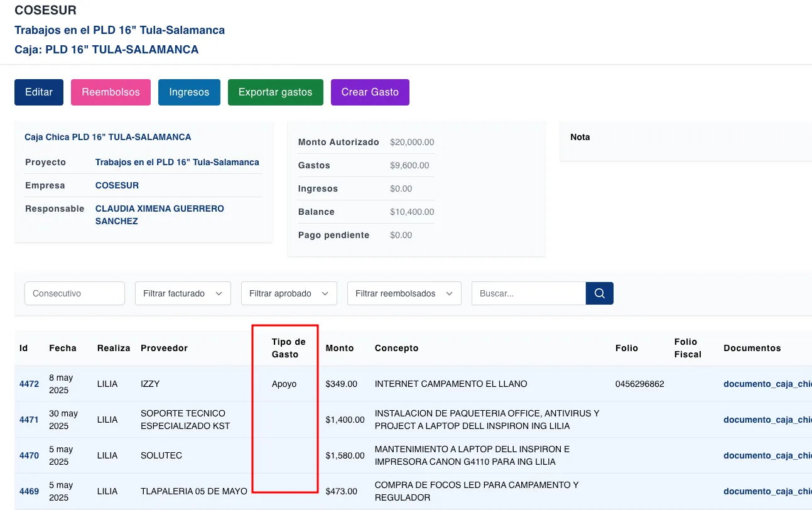The height and width of the screenshot is (510, 812).
Task: Open expense Id 4472 link
Action: click(x=29, y=384)
